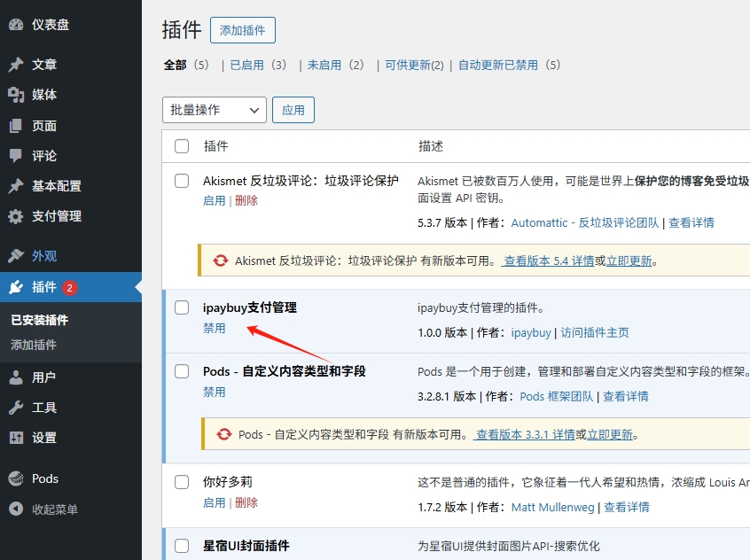Open Media via its sidebar icon
Image resolution: width=750 pixels, height=560 pixels.
click(x=16, y=95)
